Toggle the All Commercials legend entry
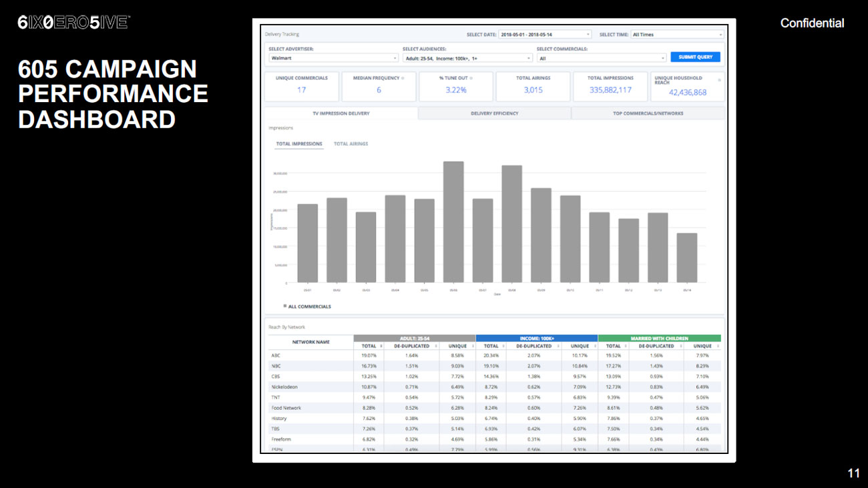 308,306
